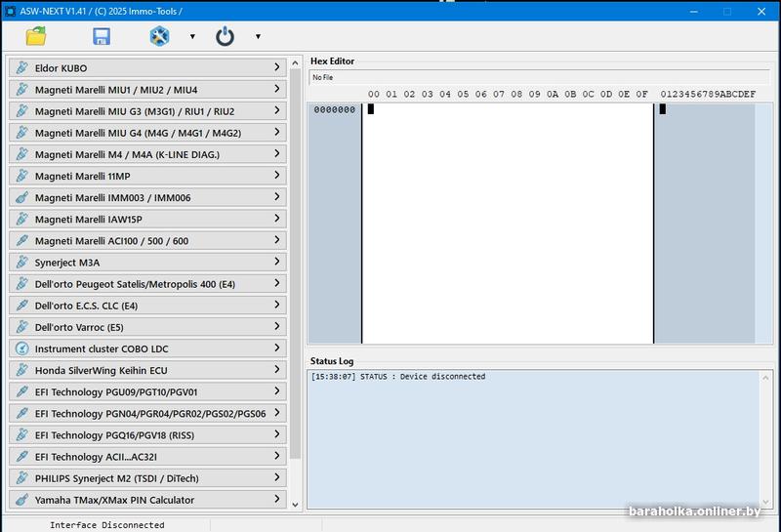Open EFI Technology PGQ16/PGV18 (RISS)

[147, 434]
